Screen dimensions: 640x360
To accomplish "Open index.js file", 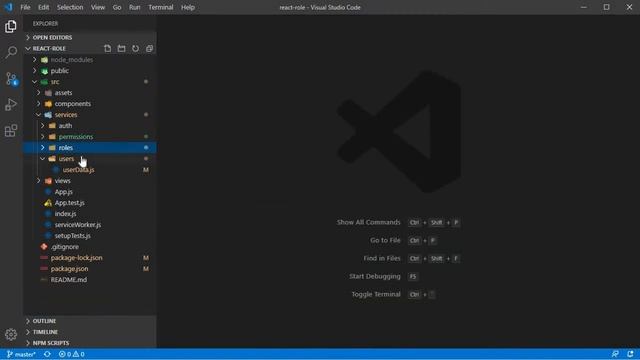I will click(90, 214).
